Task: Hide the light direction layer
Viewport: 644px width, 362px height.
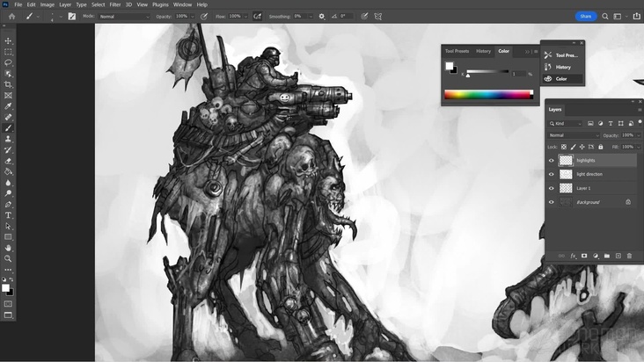Action: 551,174
